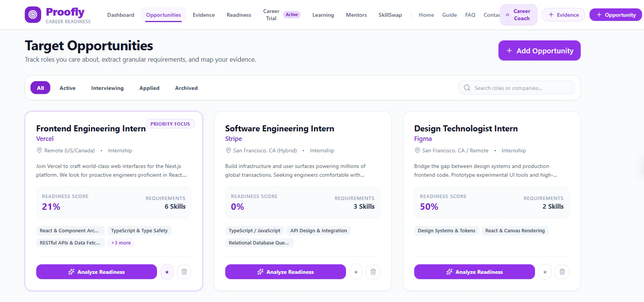Click the 3 Skills requirements value
Screen dimensions: 644x302
[364, 206]
